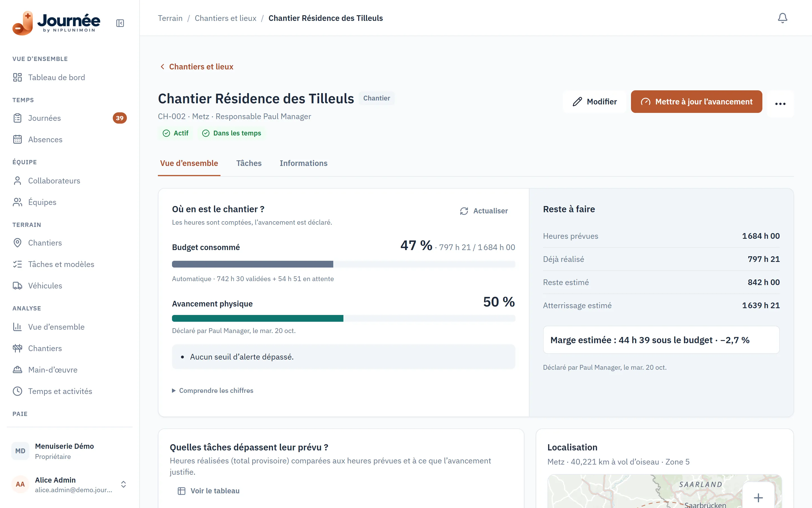
Task: Expand Comprendre les chiffres details
Action: point(213,390)
